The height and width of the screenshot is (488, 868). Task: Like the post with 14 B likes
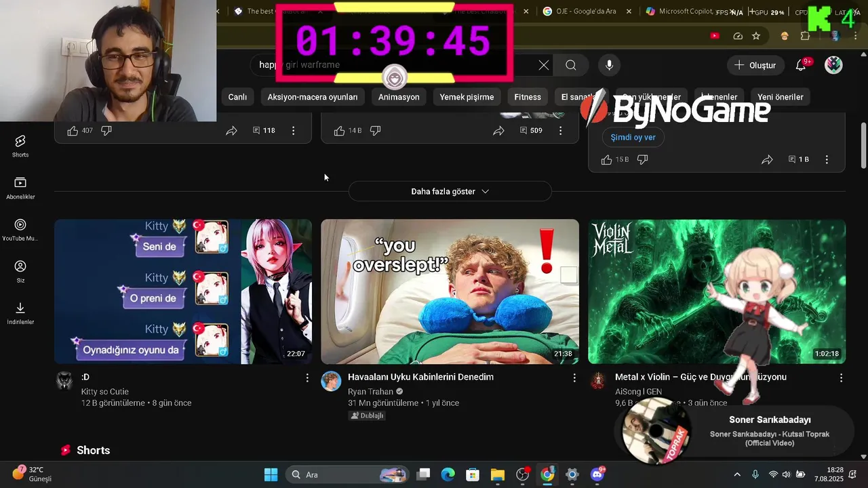tap(340, 131)
